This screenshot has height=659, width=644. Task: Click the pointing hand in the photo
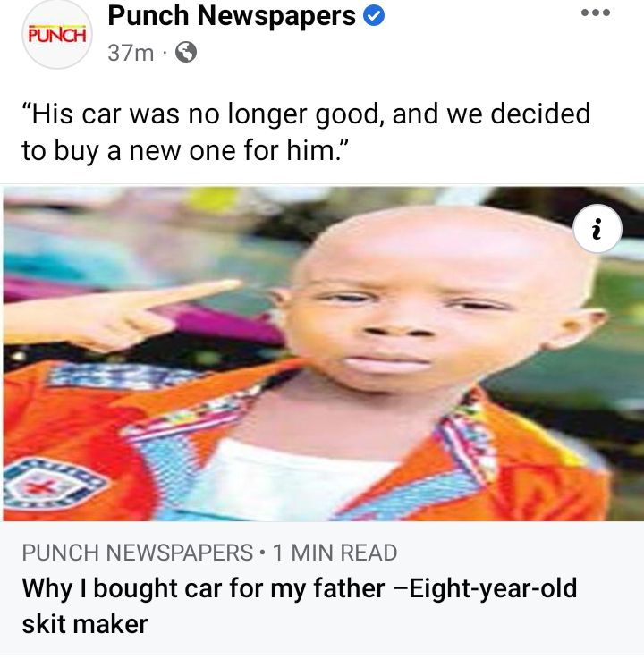pos(122,314)
